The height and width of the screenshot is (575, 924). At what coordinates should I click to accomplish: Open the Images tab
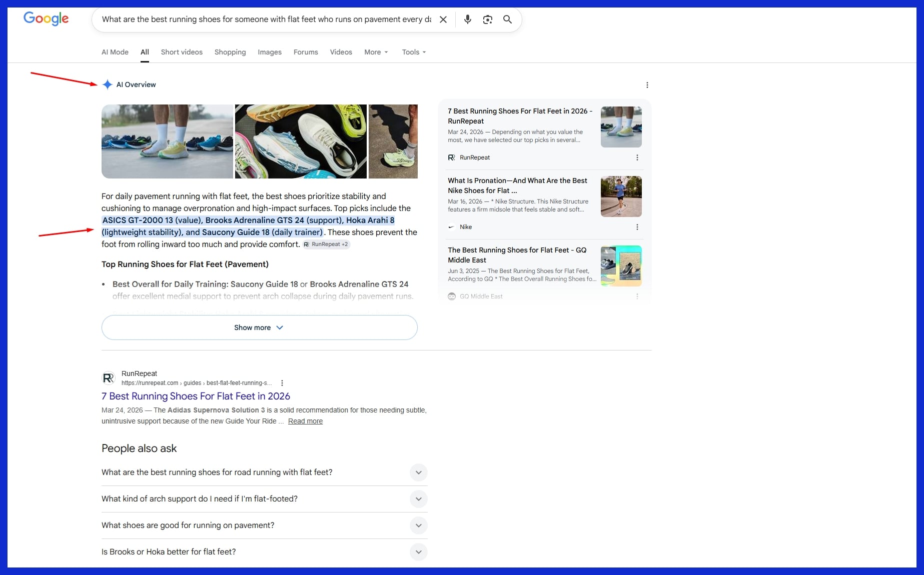(x=270, y=52)
